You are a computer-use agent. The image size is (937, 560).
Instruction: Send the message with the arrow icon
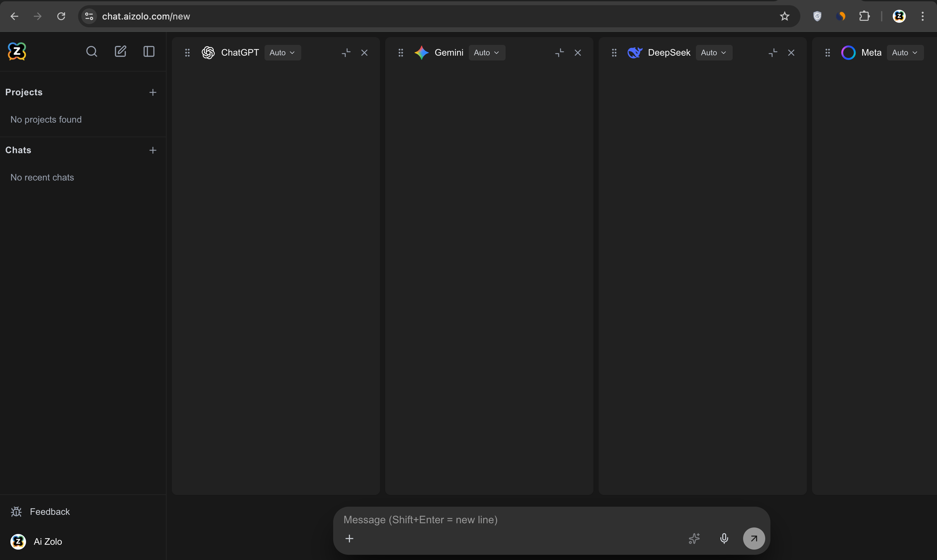coord(753,539)
